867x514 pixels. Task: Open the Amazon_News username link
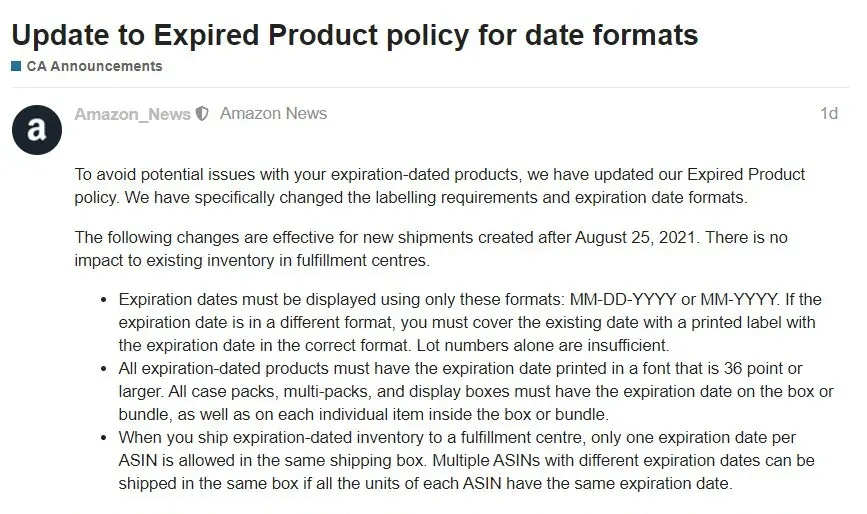132,114
